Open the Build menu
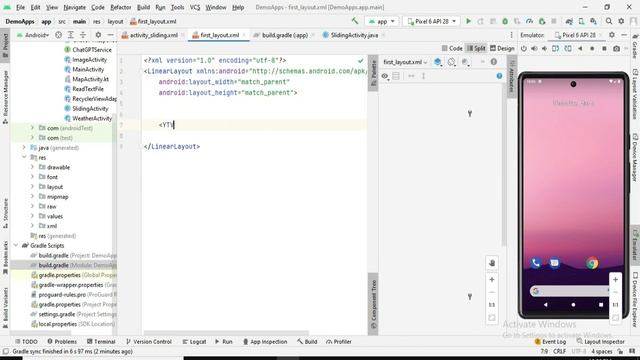This screenshot has height=360, width=640. 143,7
